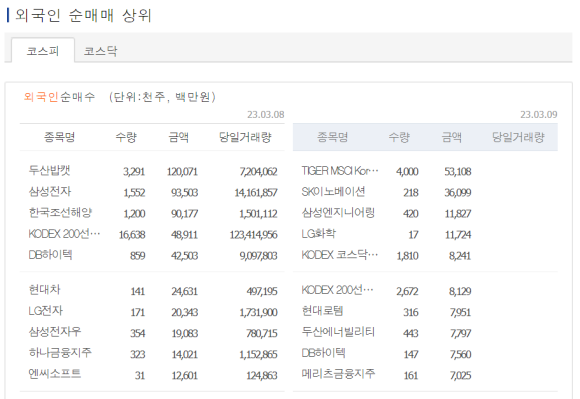Click SK이노베이션 amount 36,099

pos(458,193)
